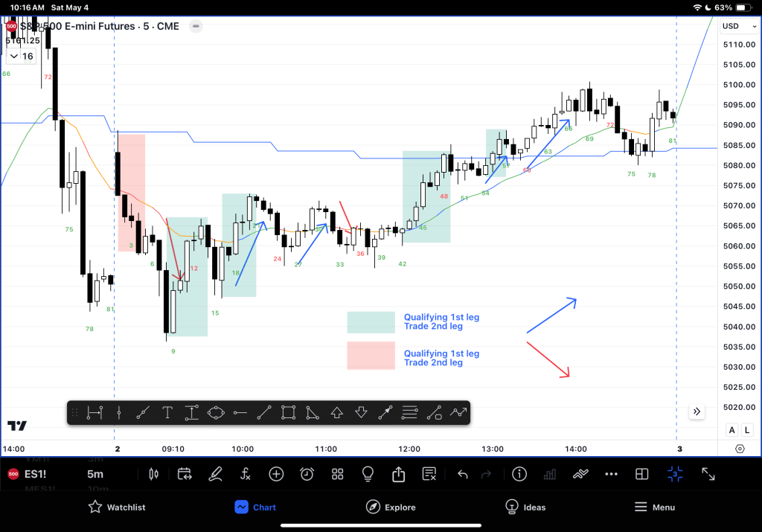The height and width of the screenshot is (532, 762).
Task: Open the alarm clock alert icon
Action: (x=307, y=474)
